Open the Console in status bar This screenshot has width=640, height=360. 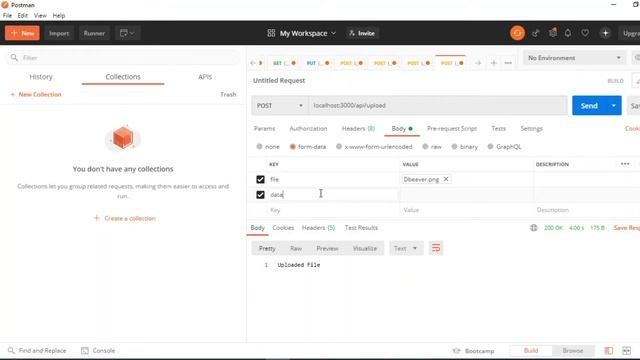point(98,351)
